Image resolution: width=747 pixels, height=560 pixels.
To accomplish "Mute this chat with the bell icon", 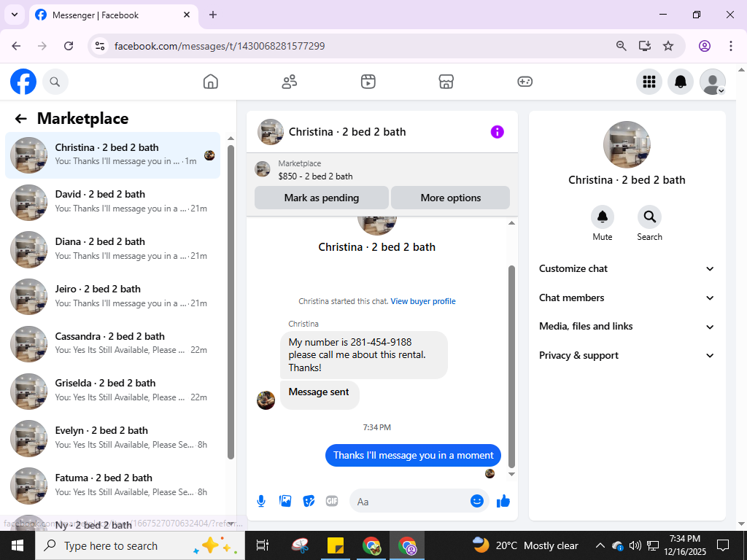I will click(x=602, y=217).
